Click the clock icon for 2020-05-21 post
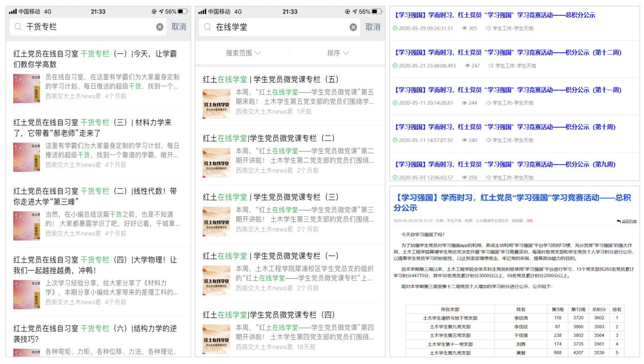The image size is (644, 364). pos(395,65)
